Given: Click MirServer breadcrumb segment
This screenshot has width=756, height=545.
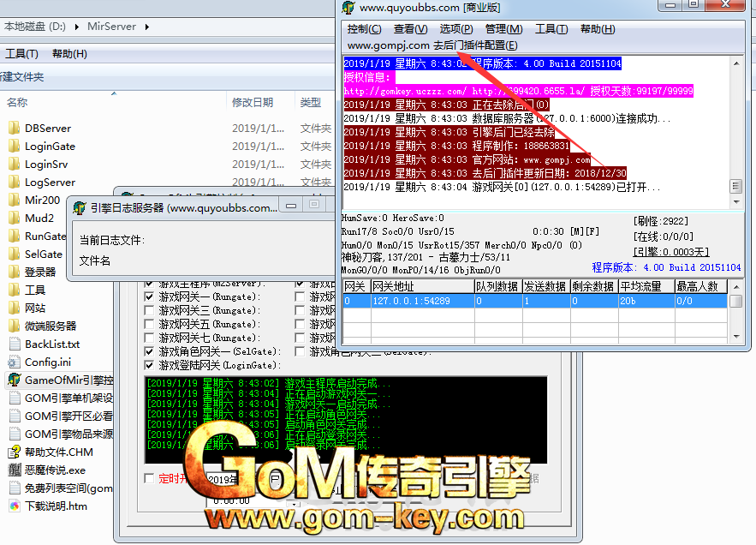Looking at the screenshot, I should click(x=111, y=27).
